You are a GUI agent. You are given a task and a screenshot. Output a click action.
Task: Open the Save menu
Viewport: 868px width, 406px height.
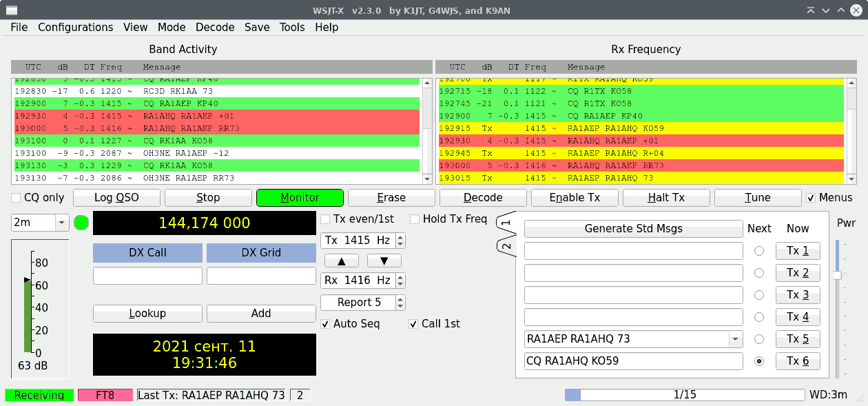pos(257,28)
